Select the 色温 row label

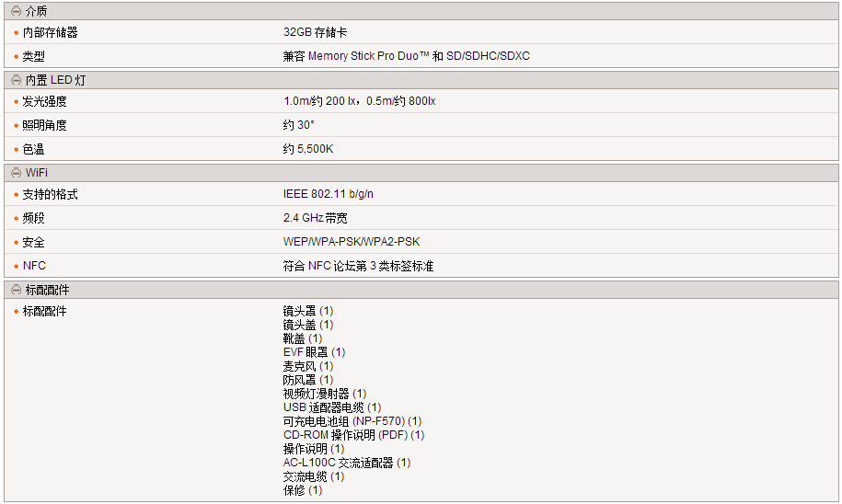point(33,149)
